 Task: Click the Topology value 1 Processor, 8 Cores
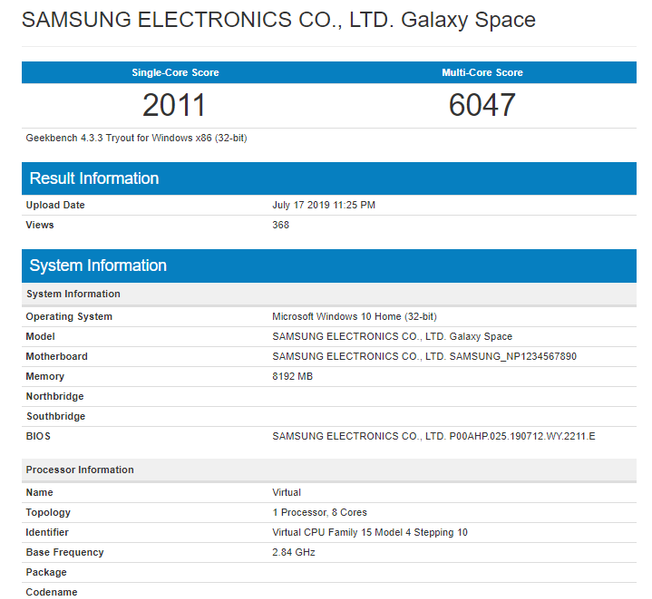tap(320, 513)
